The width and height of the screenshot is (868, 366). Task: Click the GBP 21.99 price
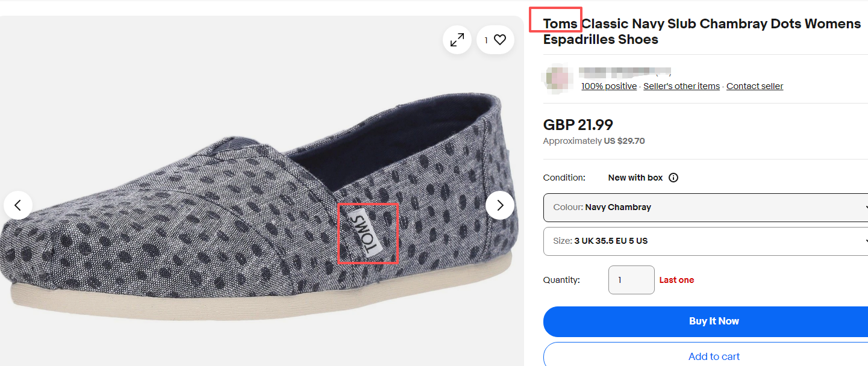[x=578, y=125]
